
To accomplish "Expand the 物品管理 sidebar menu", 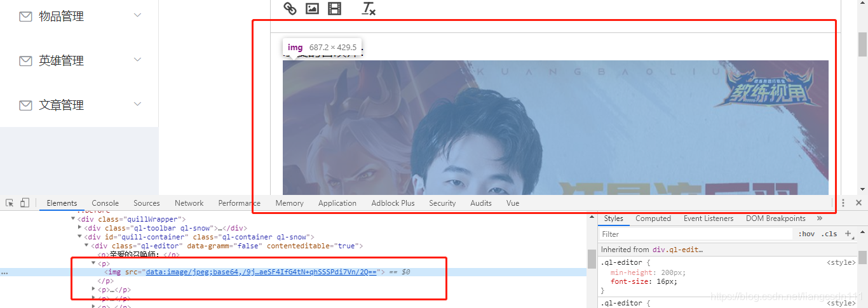I will click(137, 15).
